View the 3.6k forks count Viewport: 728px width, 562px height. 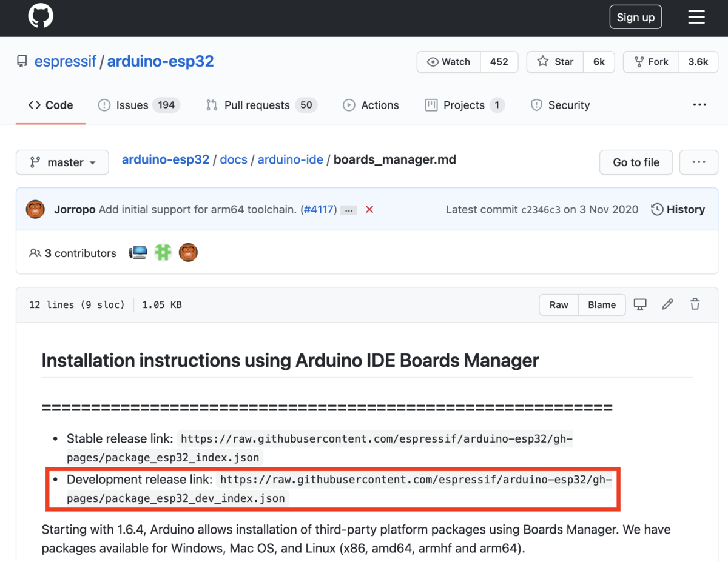[x=698, y=62]
